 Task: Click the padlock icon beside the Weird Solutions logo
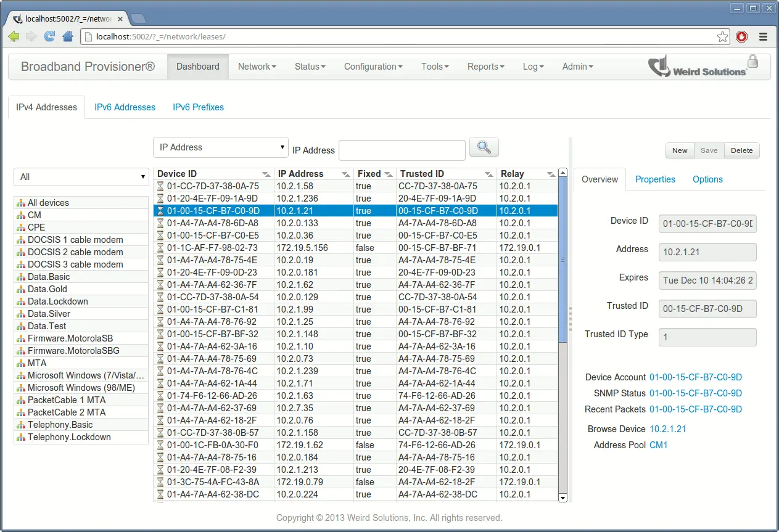point(754,62)
